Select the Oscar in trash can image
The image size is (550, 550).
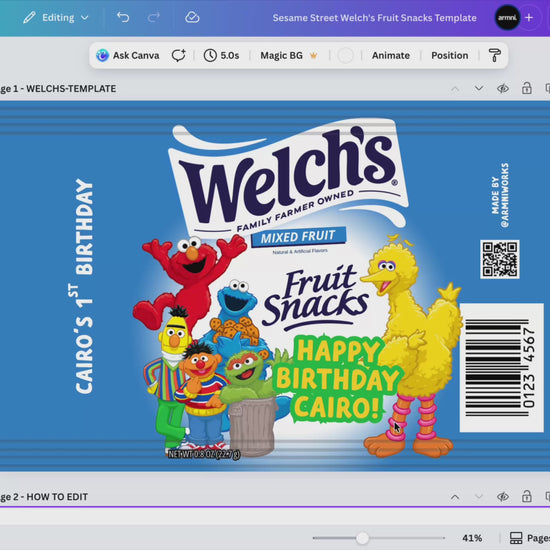pos(251,403)
